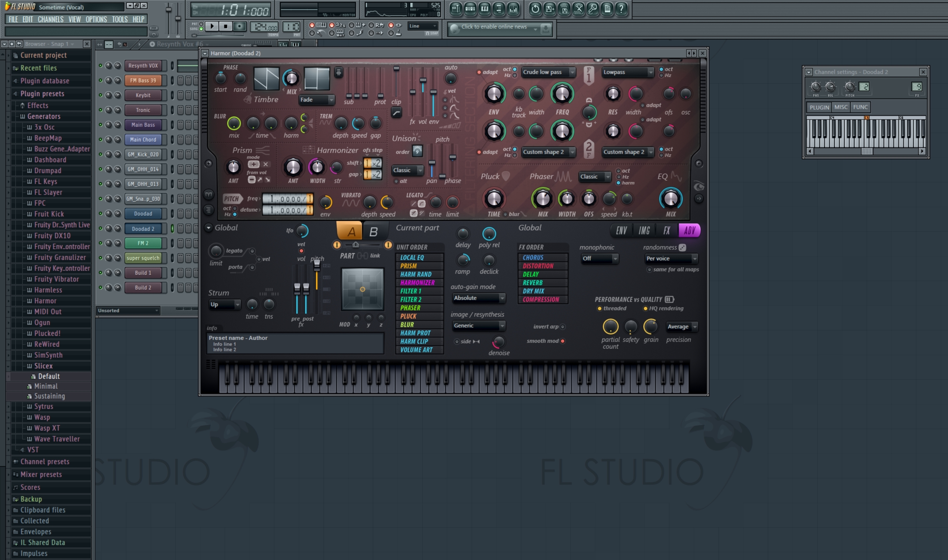Open the playlist window icon

coord(456,9)
